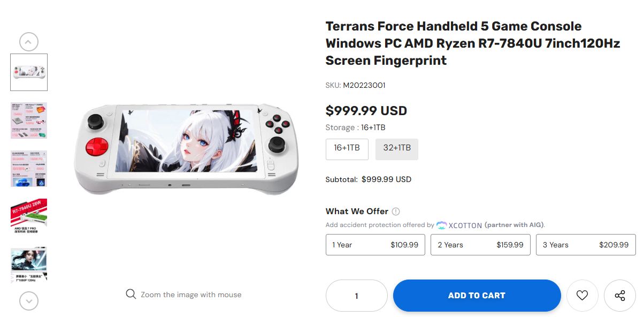Add item to wishlist with heart icon
This screenshot has height=317, width=644.
click(x=582, y=296)
